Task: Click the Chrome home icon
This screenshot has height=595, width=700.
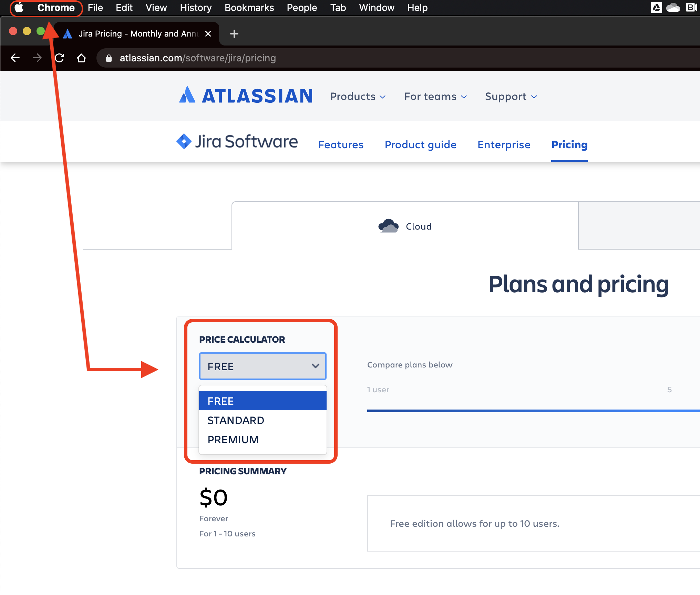Action: pos(81,58)
